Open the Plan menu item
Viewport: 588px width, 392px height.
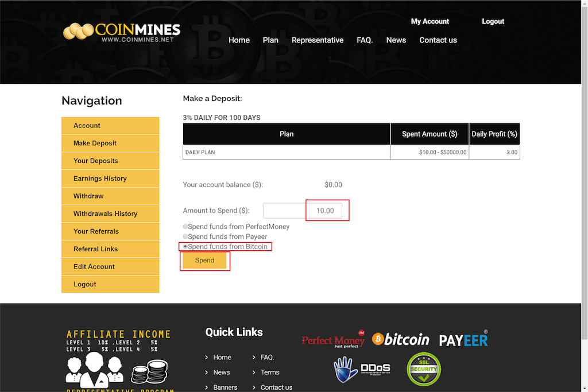click(270, 40)
